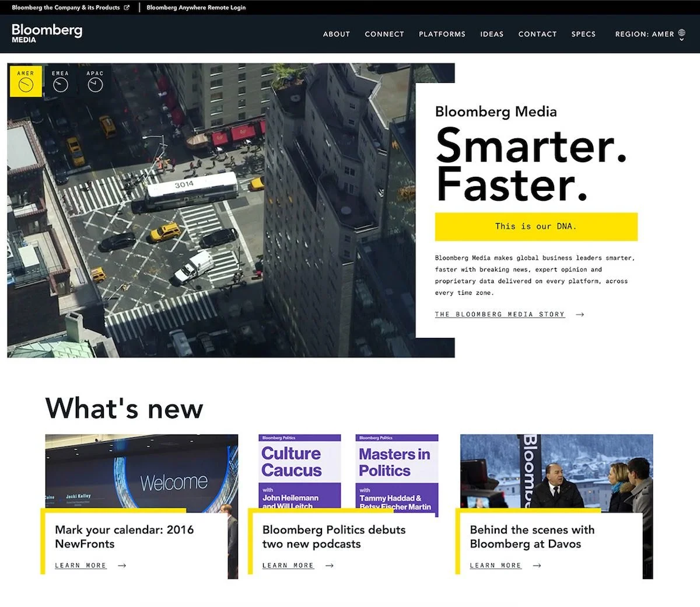The image size is (700, 607).
Task: Go to the Ideas section
Action: pyautogui.click(x=492, y=34)
